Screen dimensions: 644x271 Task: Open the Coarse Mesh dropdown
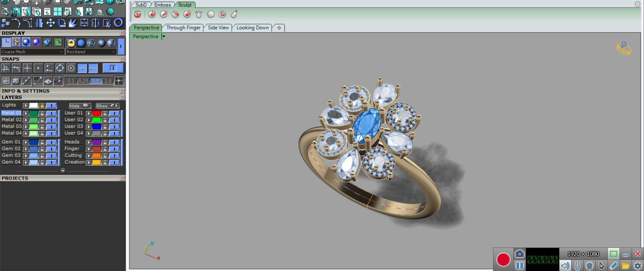[61, 52]
